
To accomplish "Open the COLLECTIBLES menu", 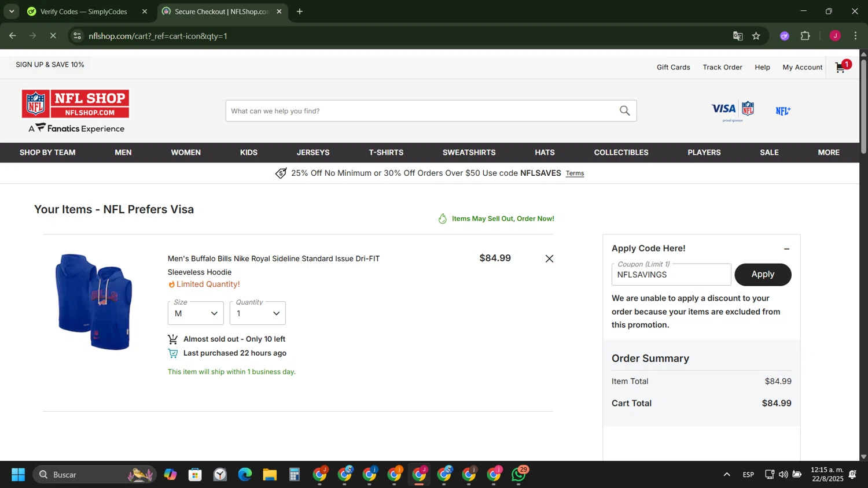I will coord(621,153).
